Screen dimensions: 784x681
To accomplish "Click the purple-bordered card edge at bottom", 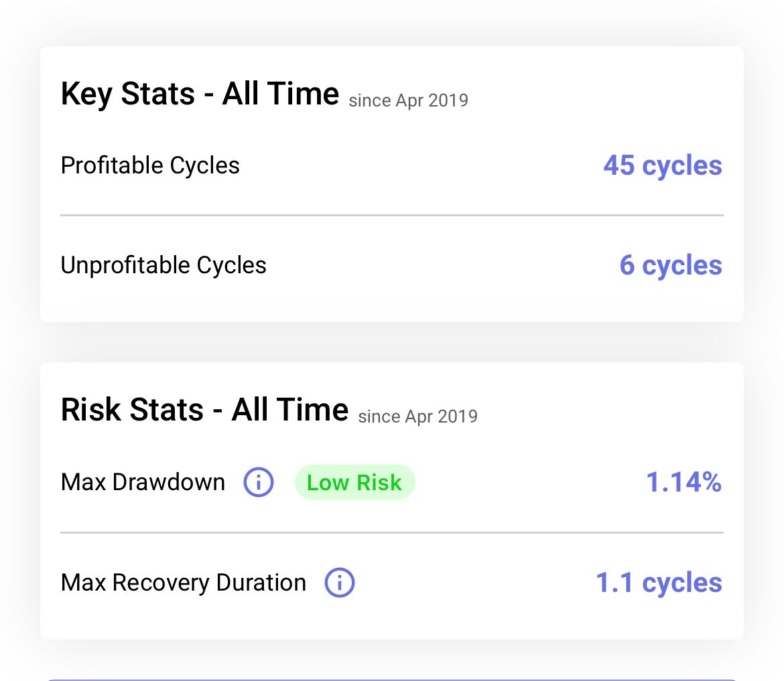I will [392, 680].
